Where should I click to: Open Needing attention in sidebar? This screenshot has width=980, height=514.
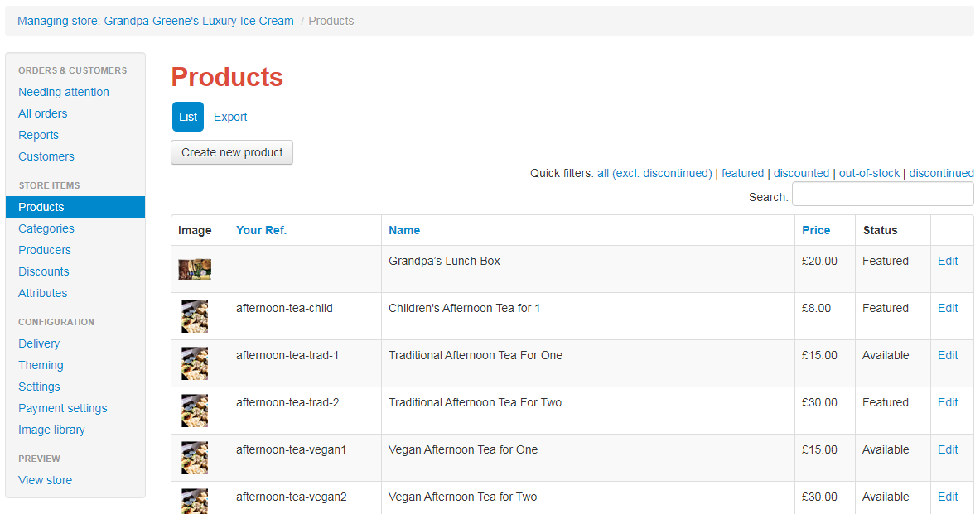tap(64, 92)
